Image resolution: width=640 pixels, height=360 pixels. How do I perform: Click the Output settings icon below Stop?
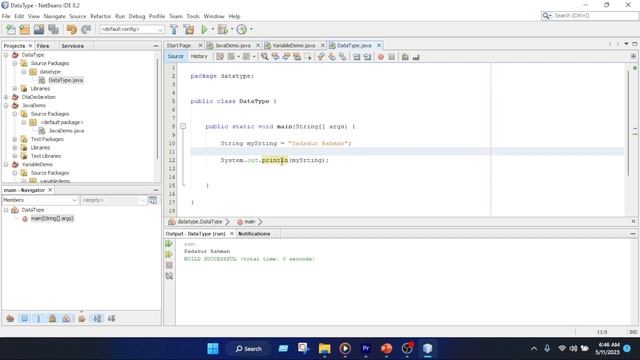click(x=169, y=276)
